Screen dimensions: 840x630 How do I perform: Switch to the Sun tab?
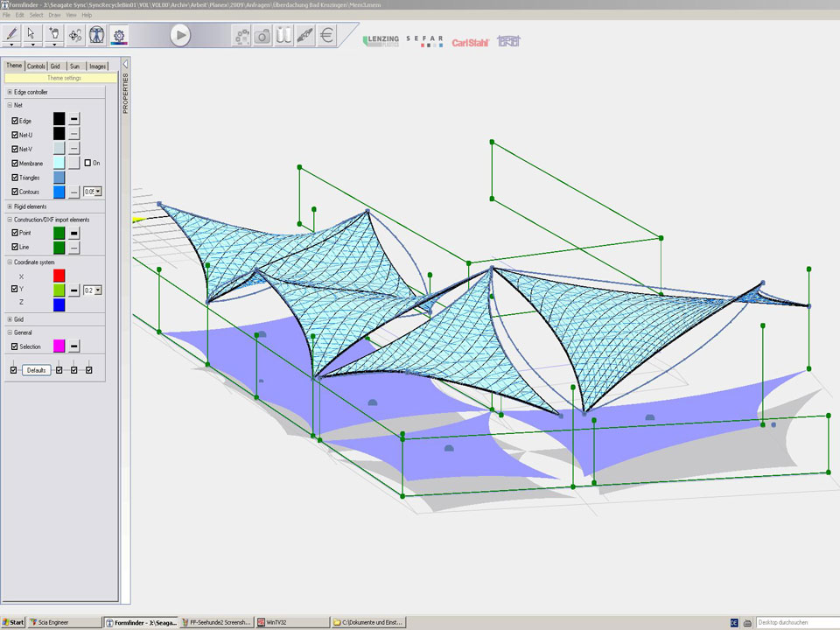coord(76,66)
